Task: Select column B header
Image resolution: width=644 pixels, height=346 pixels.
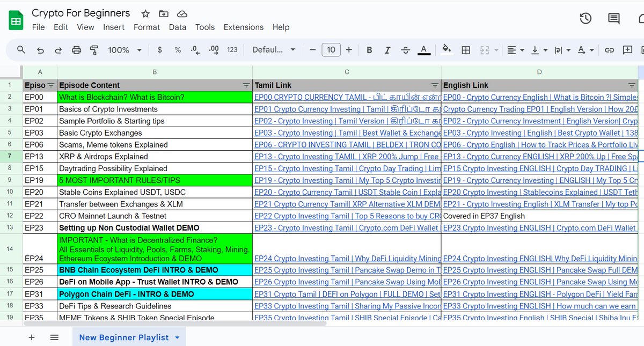Action: tap(155, 72)
